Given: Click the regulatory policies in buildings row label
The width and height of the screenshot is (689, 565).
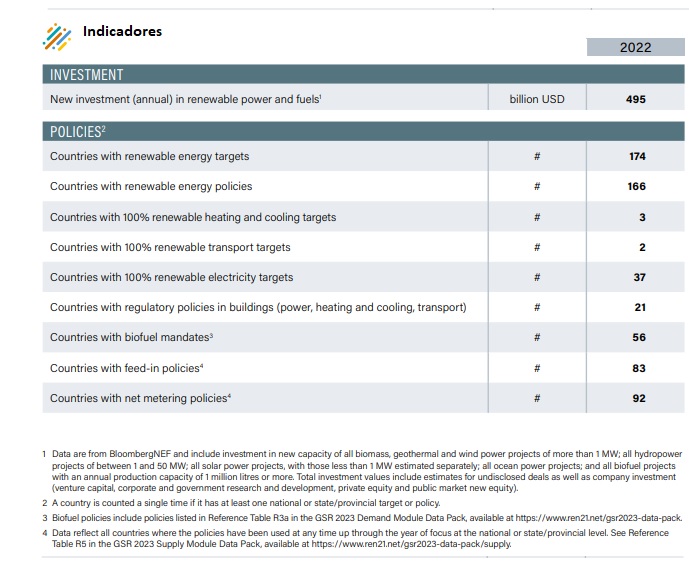Looking at the screenshot, I should tap(258, 307).
